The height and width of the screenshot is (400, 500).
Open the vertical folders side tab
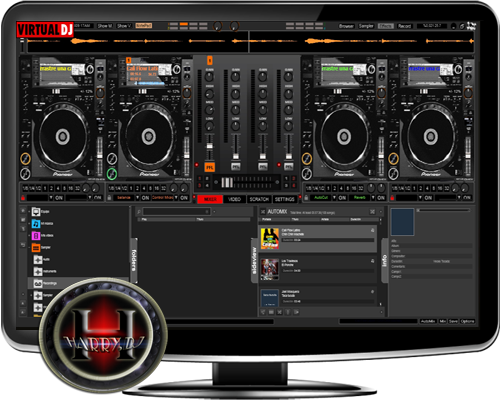click(x=134, y=260)
